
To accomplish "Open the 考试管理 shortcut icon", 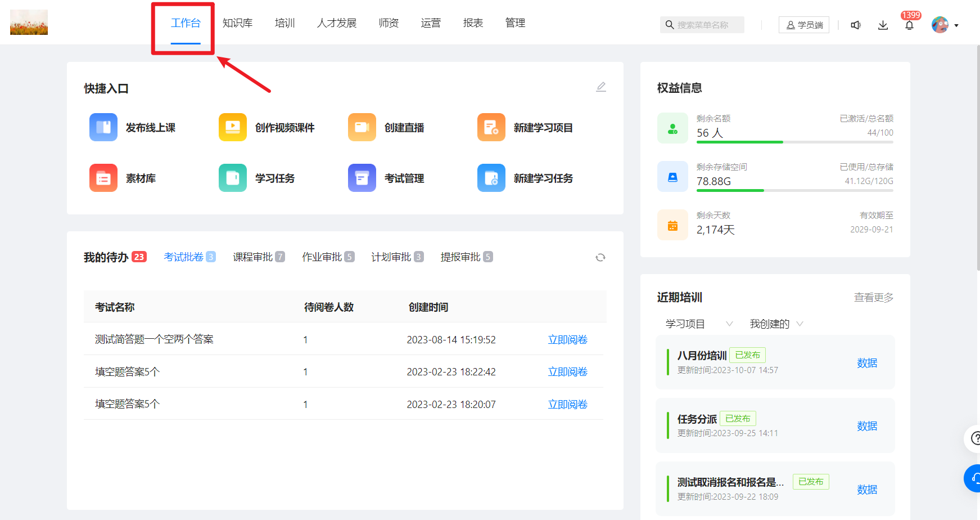I will click(362, 178).
